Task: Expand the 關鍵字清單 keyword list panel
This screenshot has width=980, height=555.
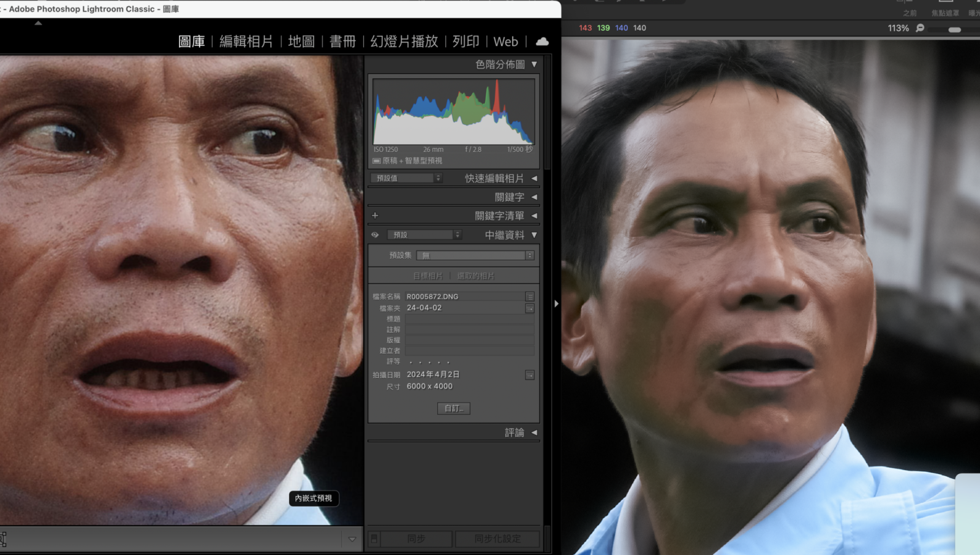Action: [534, 216]
